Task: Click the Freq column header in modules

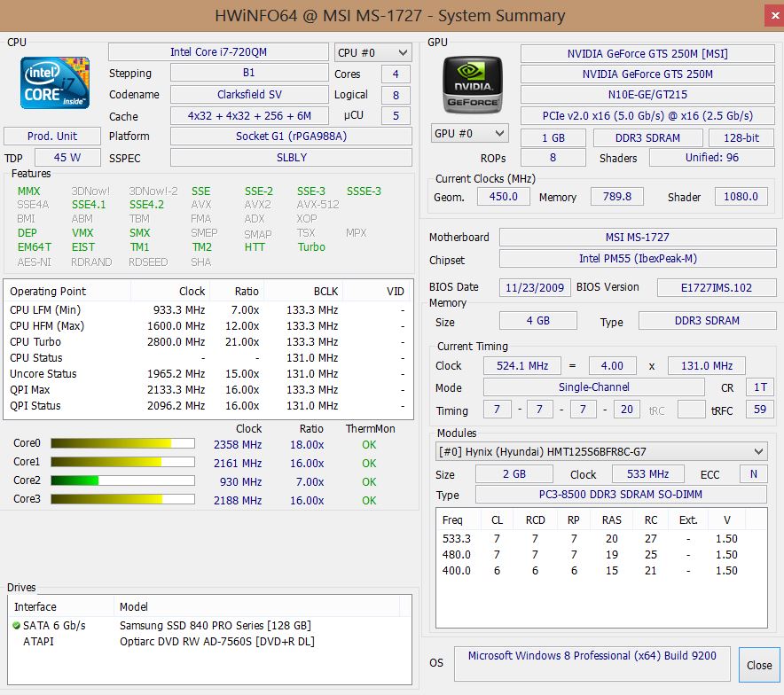Action: pos(459,520)
